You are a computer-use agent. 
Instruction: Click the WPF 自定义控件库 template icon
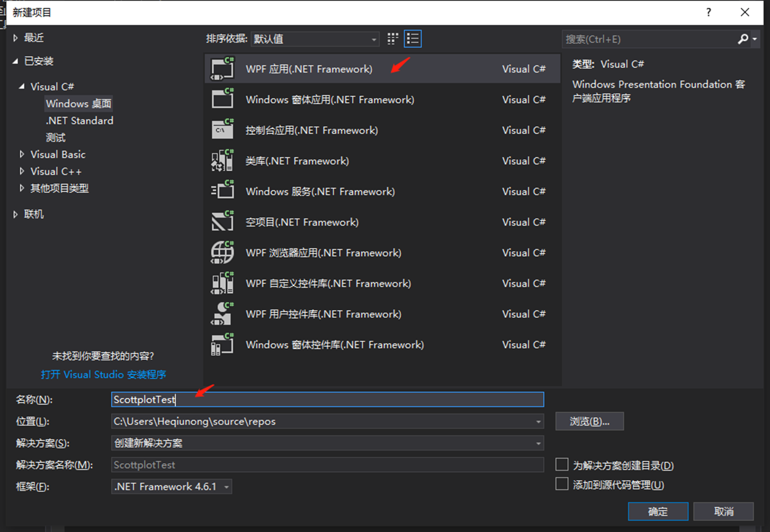click(x=222, y=283)
